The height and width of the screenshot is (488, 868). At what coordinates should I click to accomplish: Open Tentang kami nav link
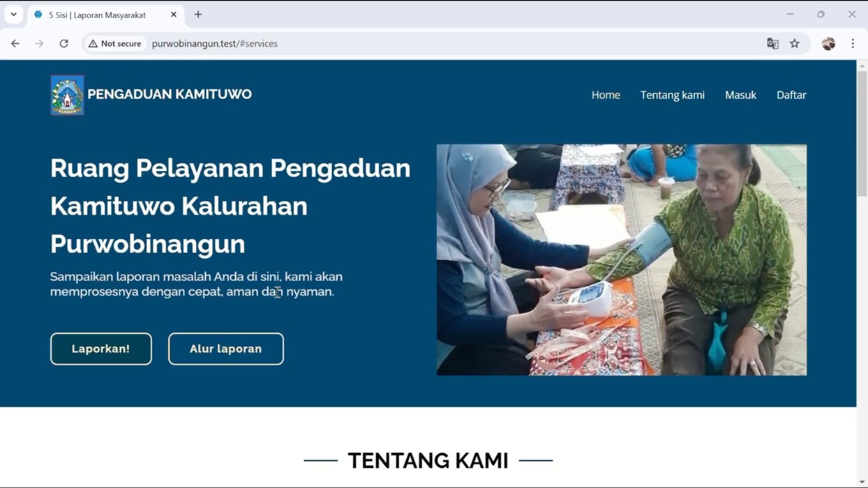tap(673, 95)
